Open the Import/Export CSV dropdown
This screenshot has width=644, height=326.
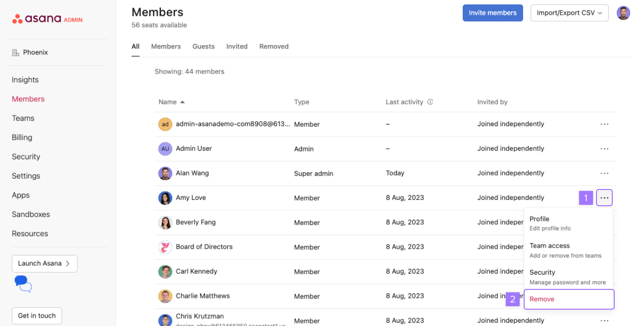click(569, 13)
